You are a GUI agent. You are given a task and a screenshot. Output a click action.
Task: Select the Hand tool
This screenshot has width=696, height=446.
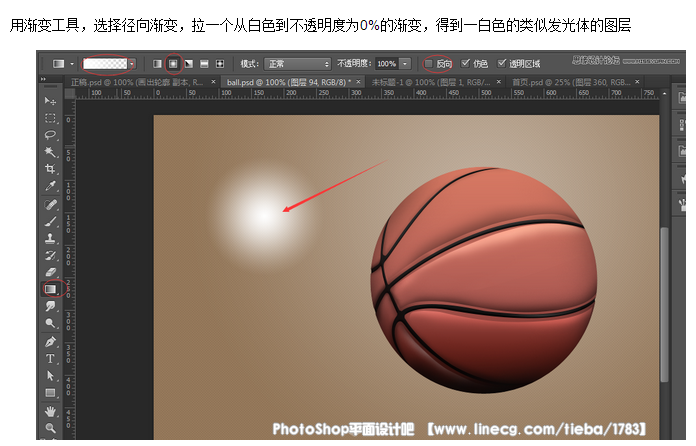tap(50, 411)
